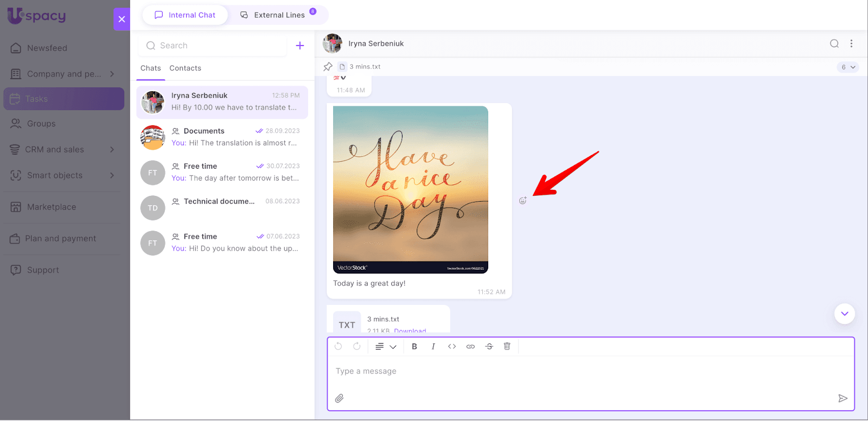Send the message with arrow icon

coord(842,398)
